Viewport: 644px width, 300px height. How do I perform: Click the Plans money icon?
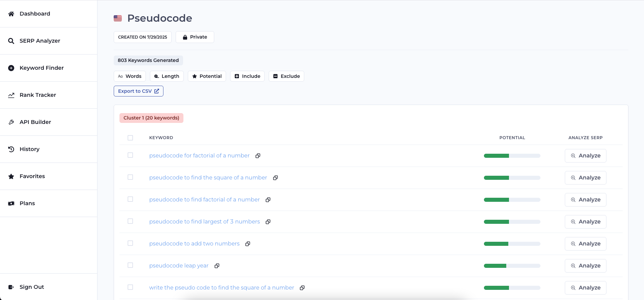[x=11, y=203]
